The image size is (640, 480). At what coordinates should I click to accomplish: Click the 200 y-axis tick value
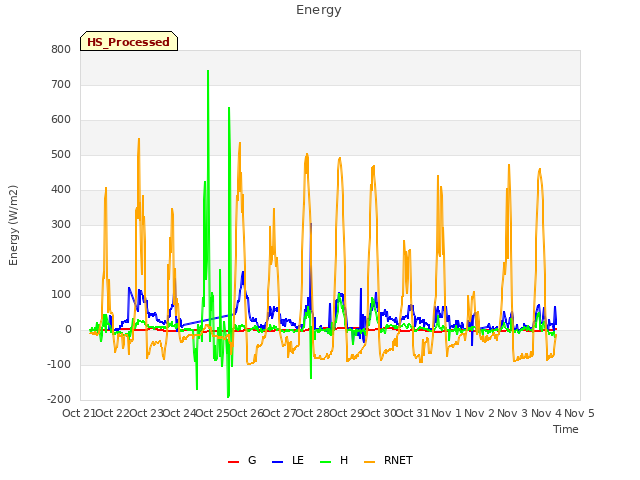[x=61, y=260]
